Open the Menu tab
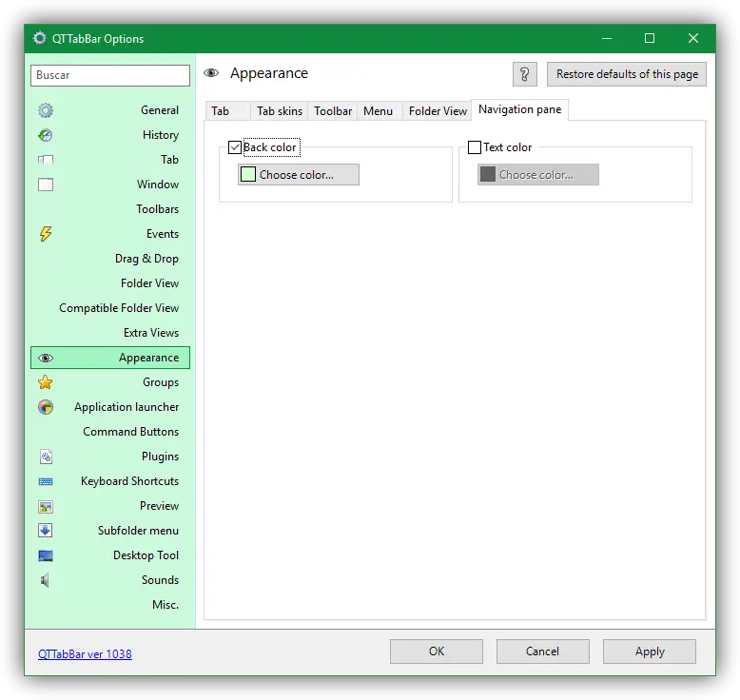The image size is (740, 700). click(x=378, y=111)
